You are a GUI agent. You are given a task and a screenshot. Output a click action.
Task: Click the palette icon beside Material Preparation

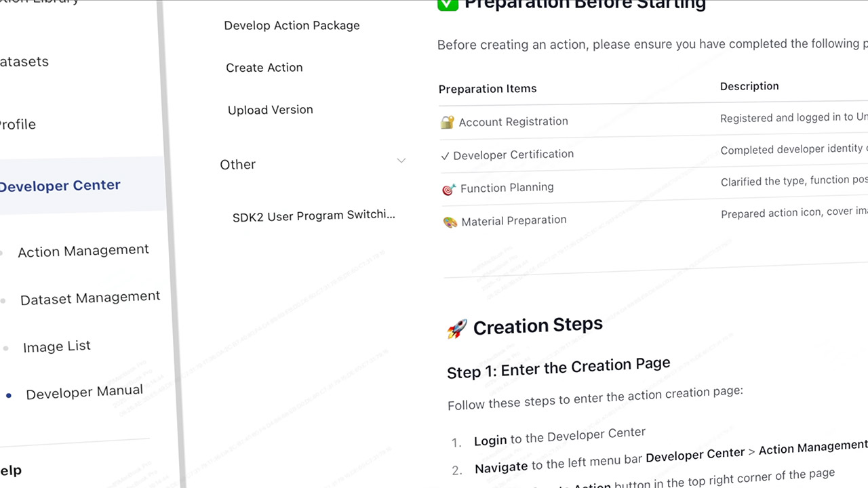point(450,222)
